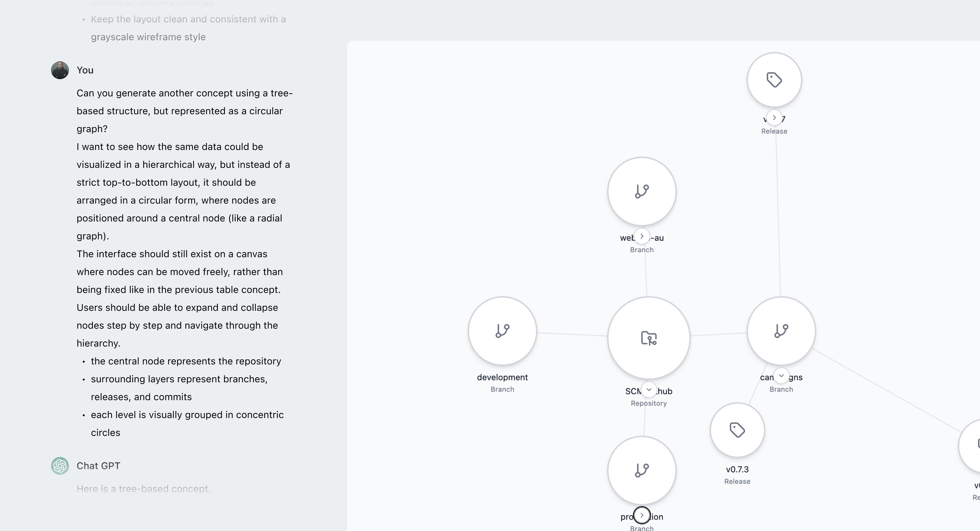Expand the top release node chevron
This screenshot has width=980, height=531.
point(774,118)
